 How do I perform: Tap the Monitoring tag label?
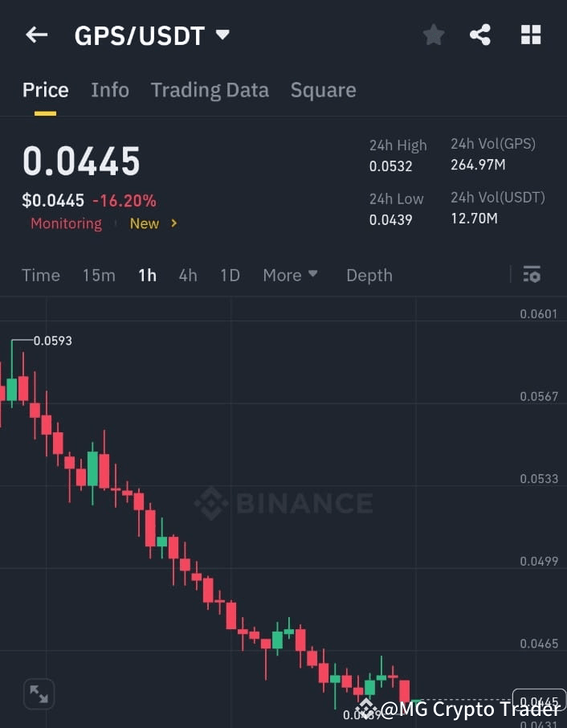66,223
